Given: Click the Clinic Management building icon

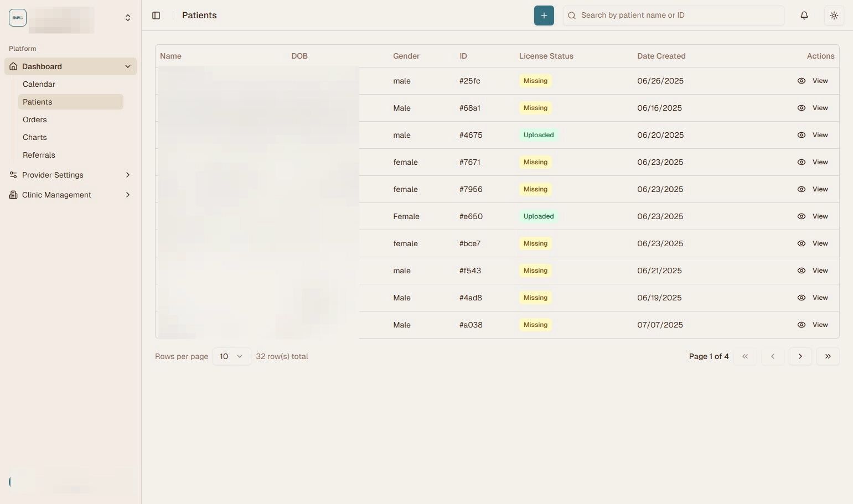Looking at the screenshot, I should click(13, 195).
